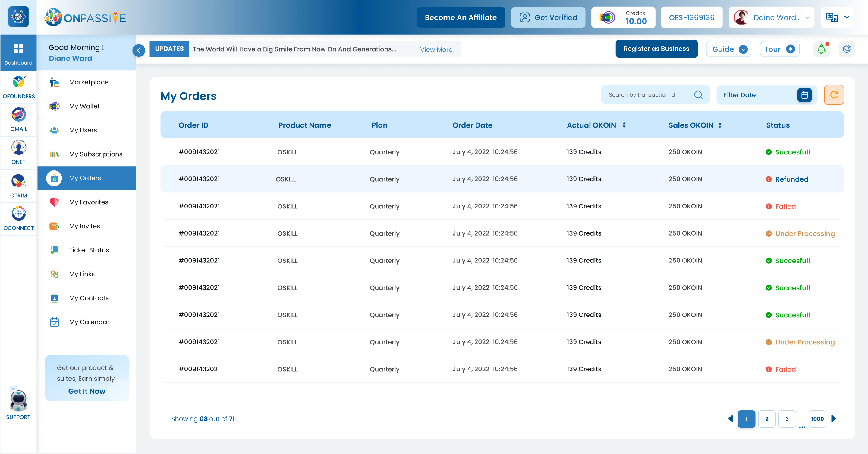This screenshot has height=454, width=868.
Task: Click Become An Affiliate button
Action: point(461,17)
